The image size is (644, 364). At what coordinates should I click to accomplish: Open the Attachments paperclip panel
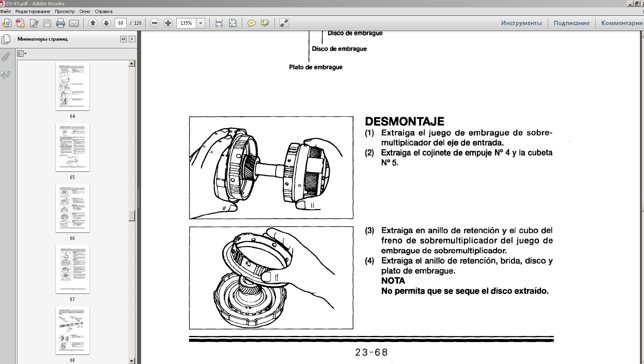[x=6, y=57]
